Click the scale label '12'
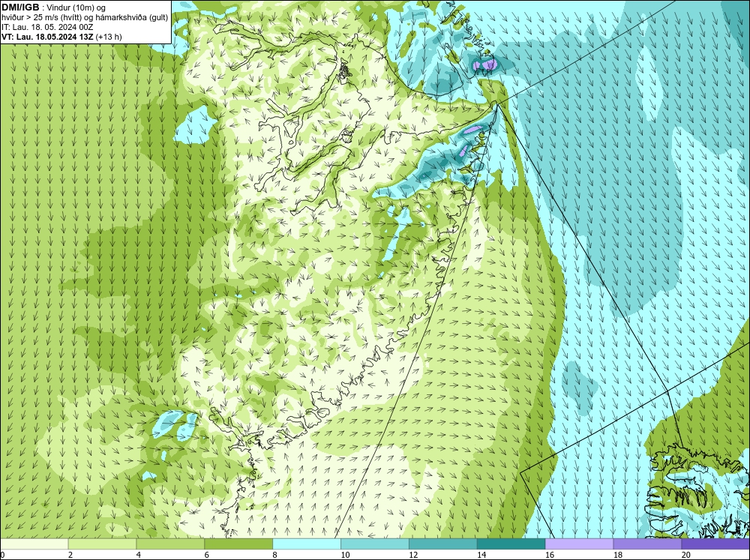The width and height of the screenshot is (750, 560). click(413, 555)
